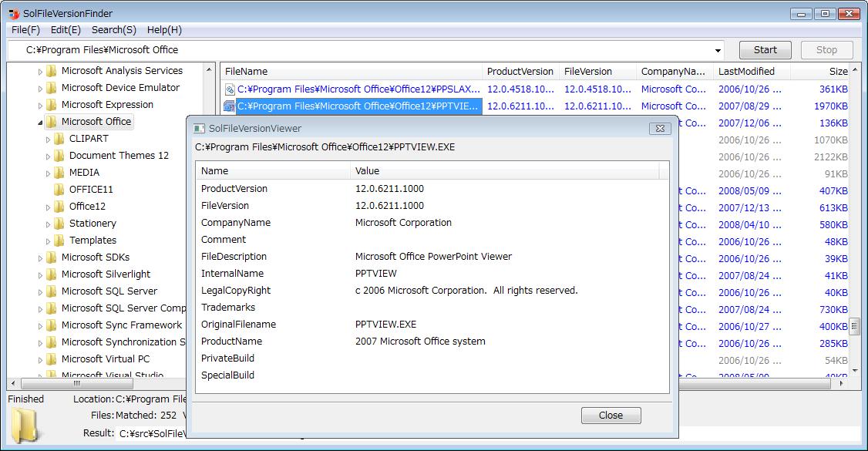Click Close button in version viewer dialog
Screen dimensions: 868x451
[611, 415]
